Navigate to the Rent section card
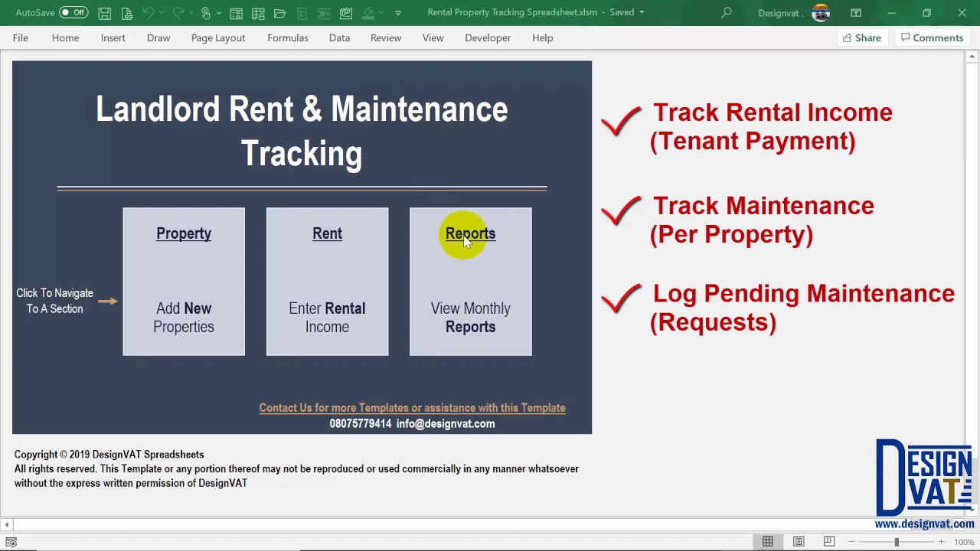The image size is (980, 551). (x=327, y=282)
